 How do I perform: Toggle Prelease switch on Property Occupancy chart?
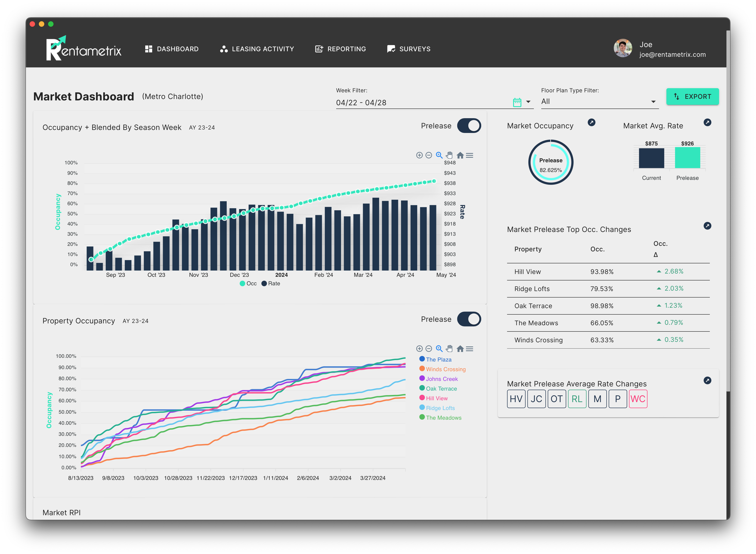point(469,319)
